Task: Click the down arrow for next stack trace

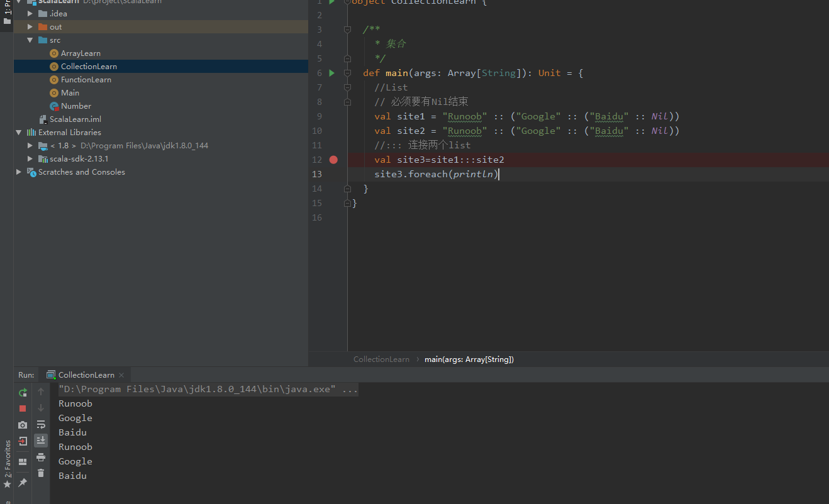Action: 41,408
